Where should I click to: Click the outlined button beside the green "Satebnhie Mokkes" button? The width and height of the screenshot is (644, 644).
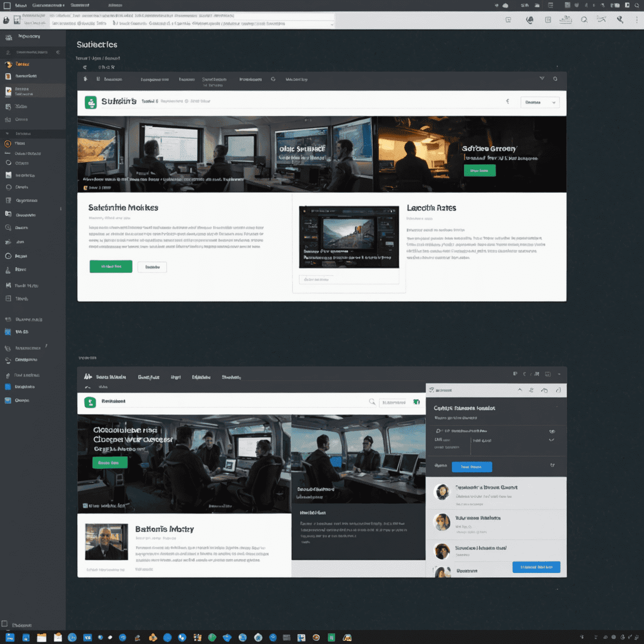point(152,267)
